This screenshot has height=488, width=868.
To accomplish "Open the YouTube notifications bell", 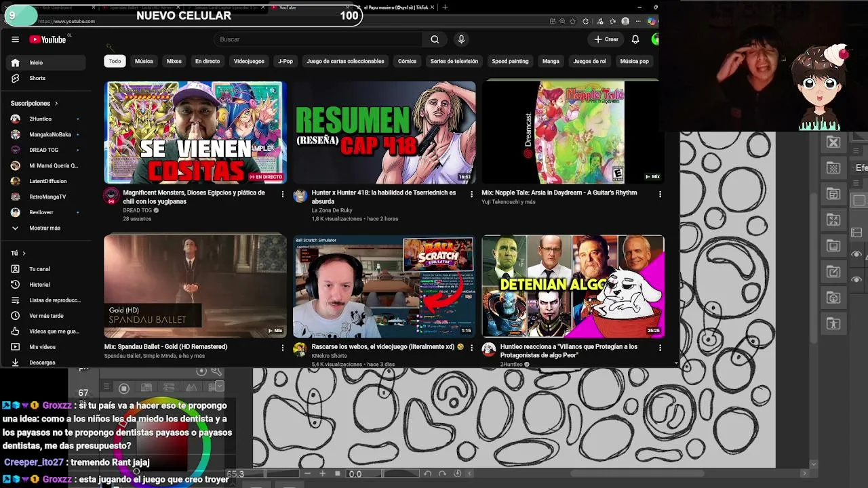I will [x=635, y=39].
